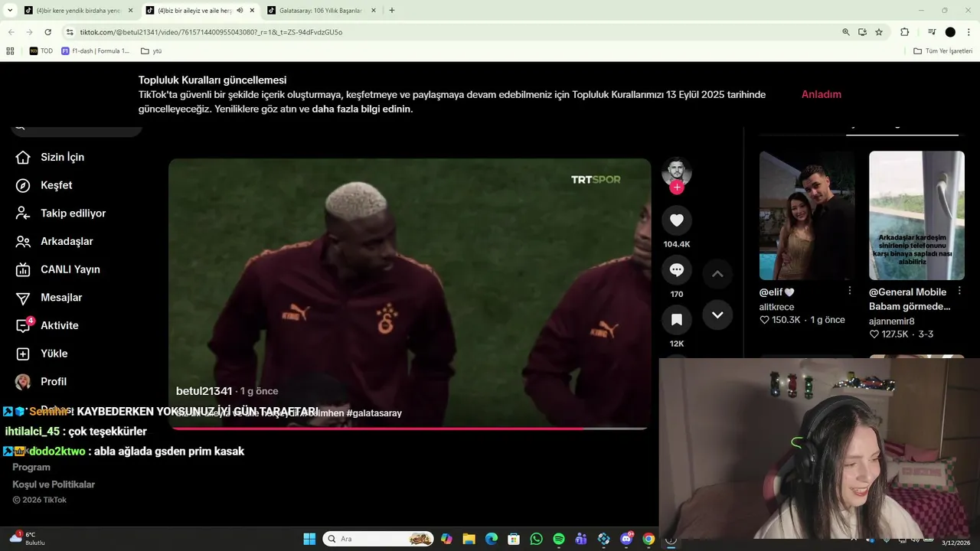Click the taskbar Ara search box

[x=378, y=539]
